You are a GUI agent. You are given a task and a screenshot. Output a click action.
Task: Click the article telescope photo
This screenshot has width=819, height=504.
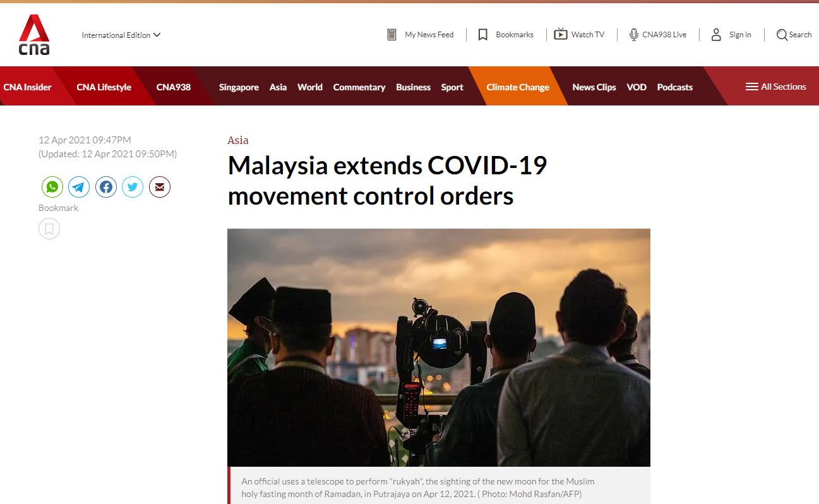click(439, 347)
